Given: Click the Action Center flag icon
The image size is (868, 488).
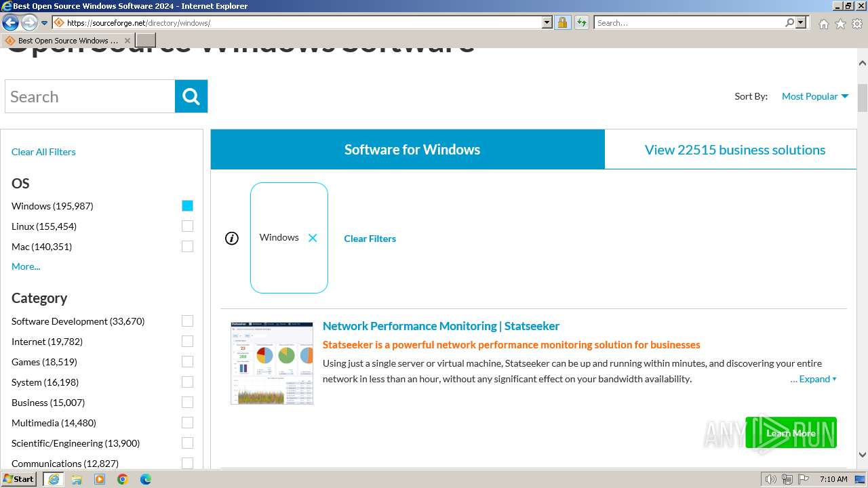Looking at the screenshot, I should coord(804,479).
